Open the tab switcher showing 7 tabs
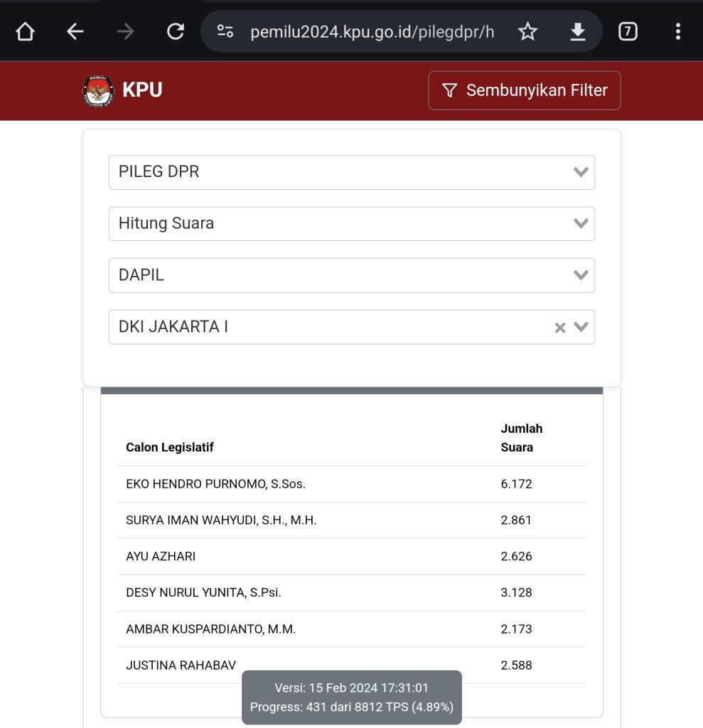Viewport: 703px width, 728px height. click(x=628, y=31)
